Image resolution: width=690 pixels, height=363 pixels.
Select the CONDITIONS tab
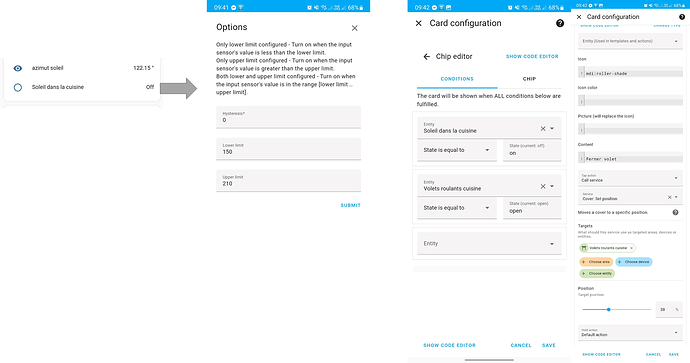tap(457, 79)
